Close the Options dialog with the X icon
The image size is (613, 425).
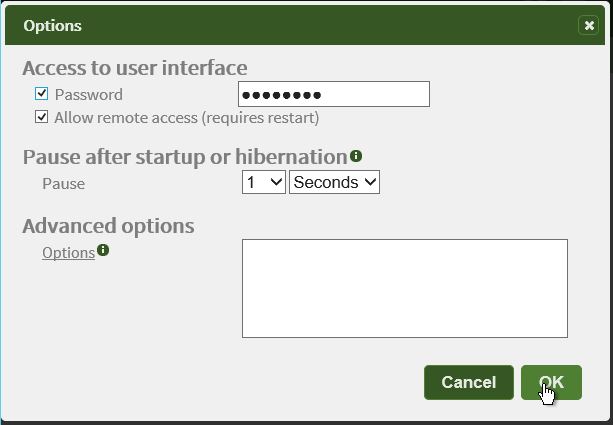pyautogui.click(x=588, y=25)
